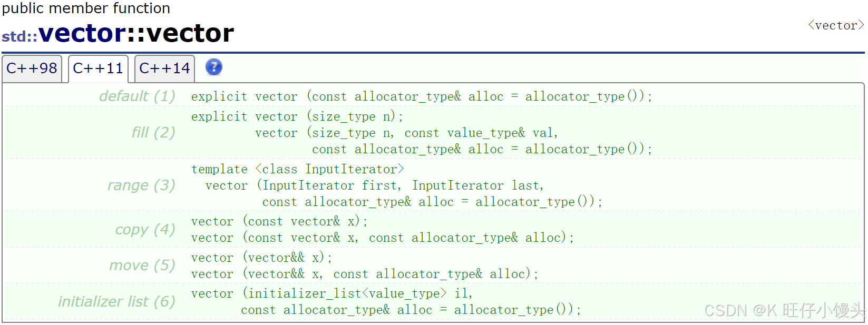Click the 'vector (vector&& x);' line
868x325 pixels.
click(261, 258)
